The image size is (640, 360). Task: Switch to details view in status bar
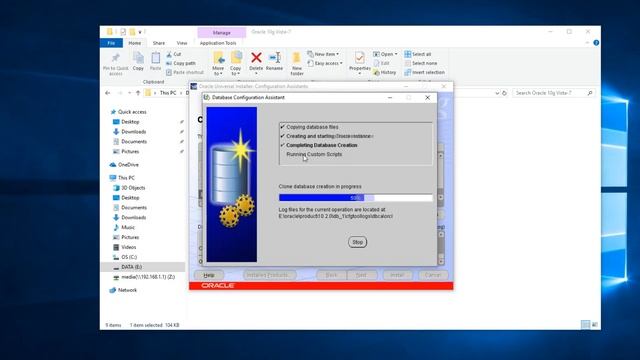[585, 325]
